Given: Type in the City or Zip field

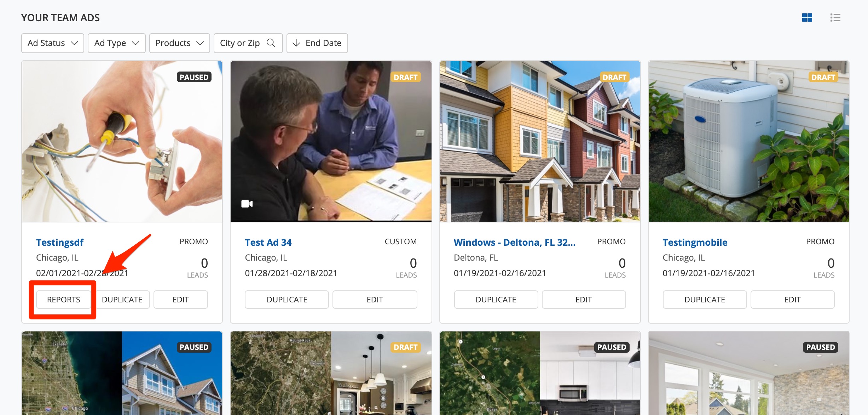Looking at the screenshot, I should tap(240, 43).
